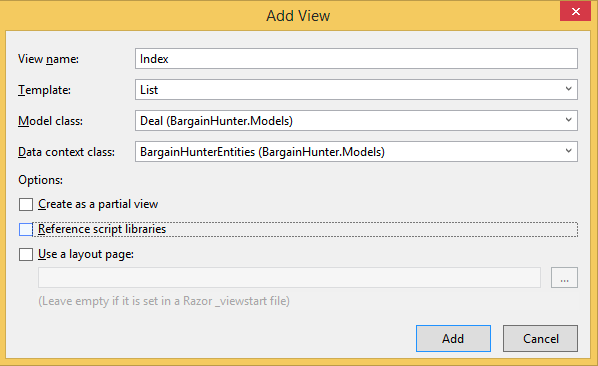
Task: Enable the Use a layout page checkbox
Action: pos(26,254)
